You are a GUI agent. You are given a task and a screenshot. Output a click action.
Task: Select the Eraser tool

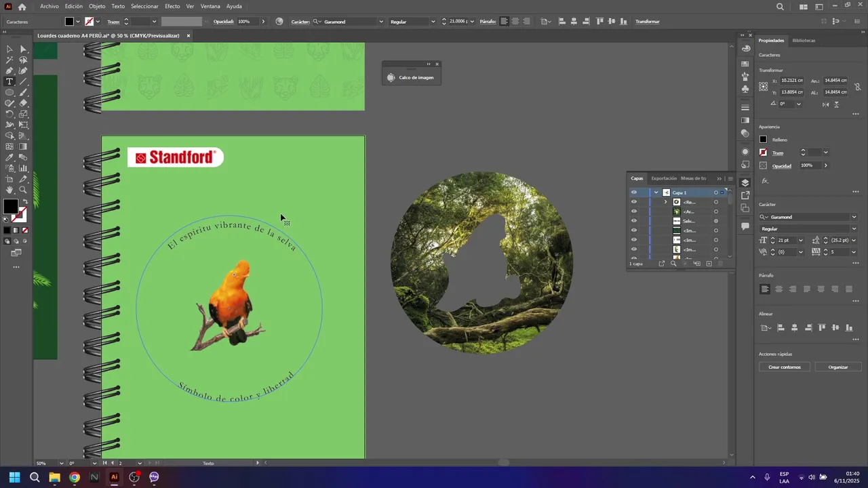pyautogui.click(x=23, y=103)
